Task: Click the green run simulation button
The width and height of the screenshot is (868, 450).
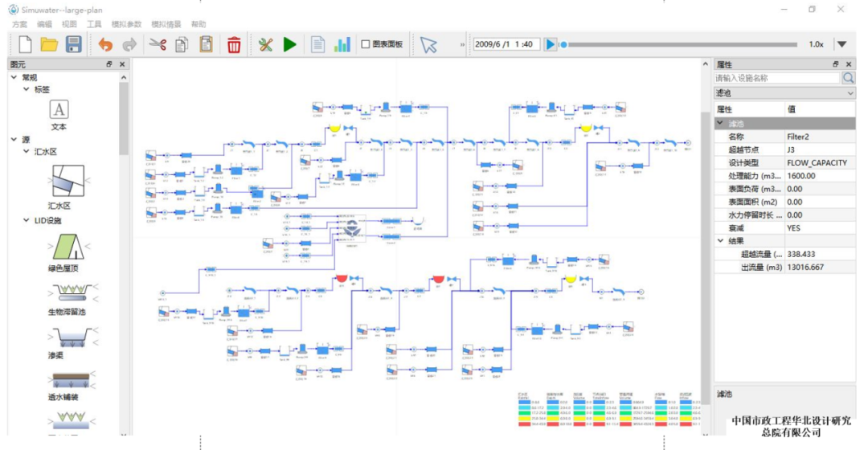Action: (290, 45)
